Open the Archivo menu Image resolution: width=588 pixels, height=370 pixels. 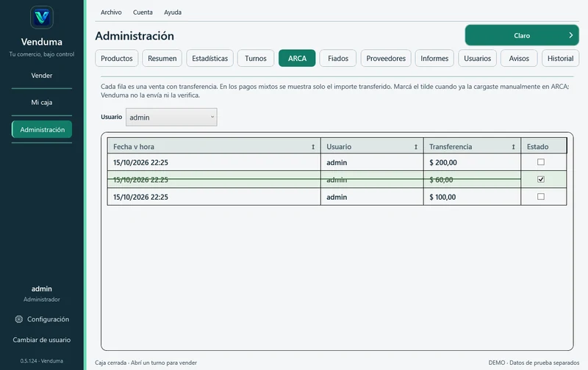tap(111, 12)
